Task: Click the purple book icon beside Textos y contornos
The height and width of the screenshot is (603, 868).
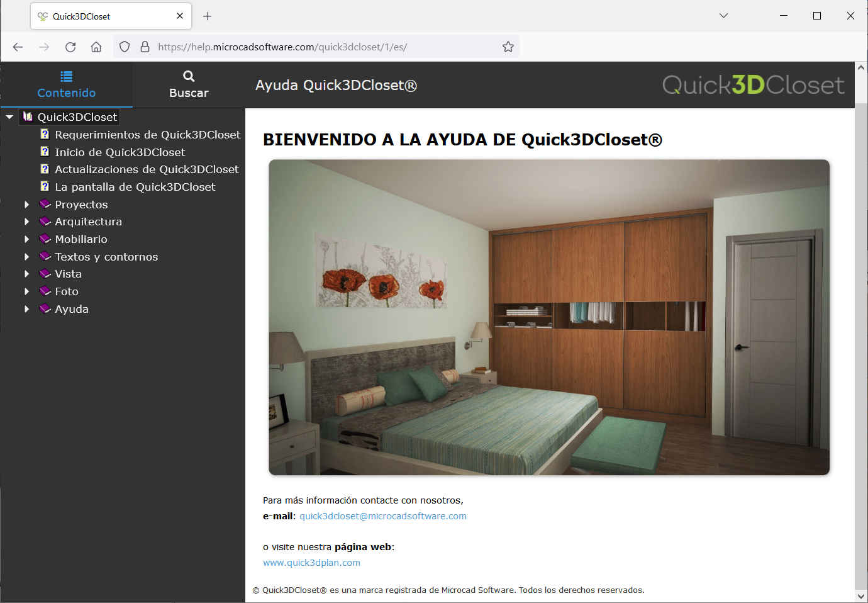Action: point(45,256)
